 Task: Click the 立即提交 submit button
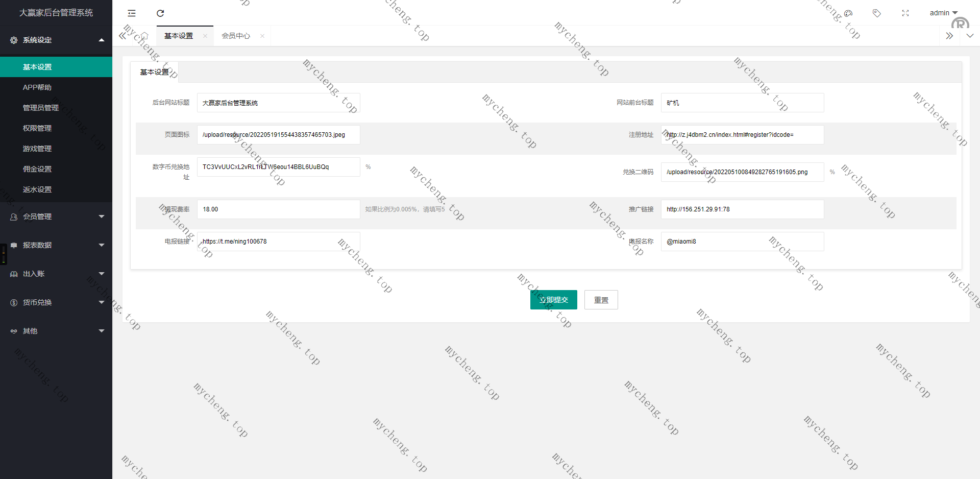(553, 300)
